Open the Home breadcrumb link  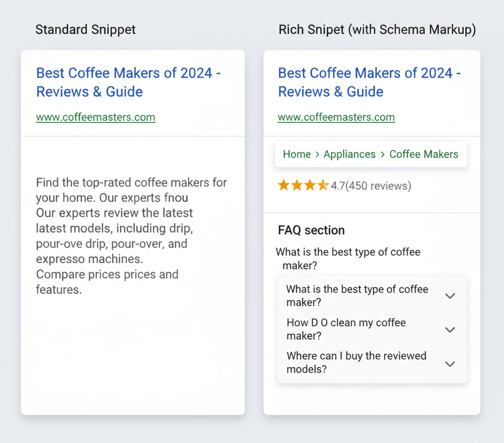[297, 155]
